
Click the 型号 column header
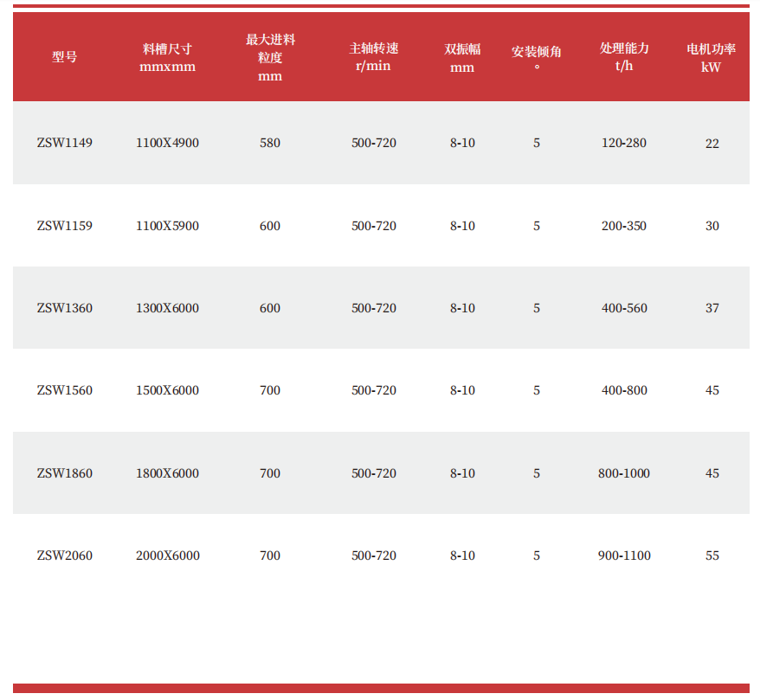coord(64,57)
